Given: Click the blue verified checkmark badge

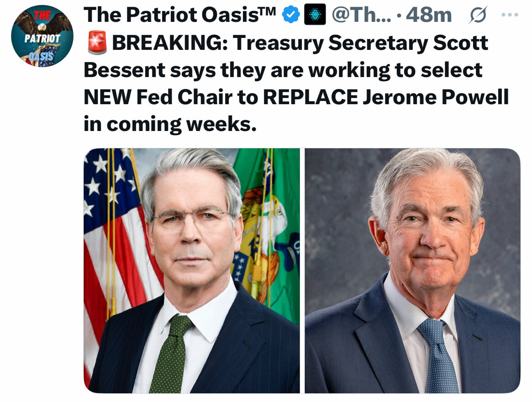Looking at the screenshot, I should click(x=291, y=15).
